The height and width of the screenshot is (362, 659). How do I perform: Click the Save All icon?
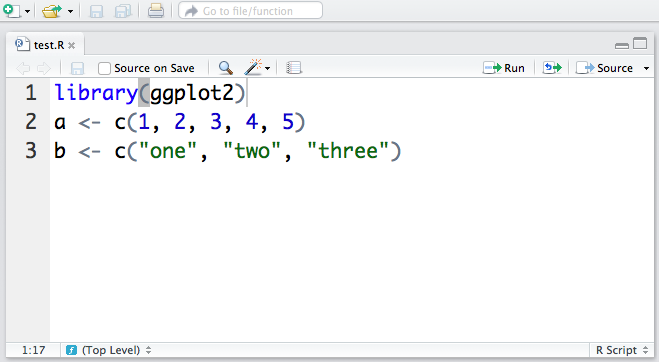(123, 11)
